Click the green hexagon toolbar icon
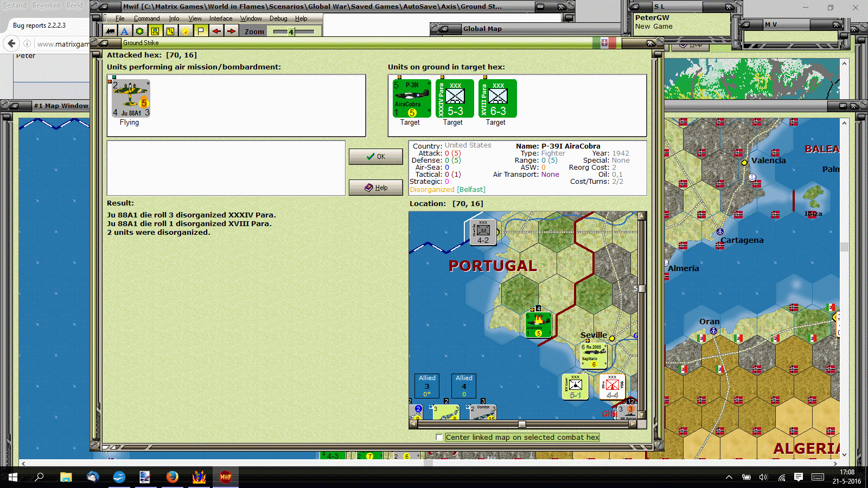 tap(140, 31)
